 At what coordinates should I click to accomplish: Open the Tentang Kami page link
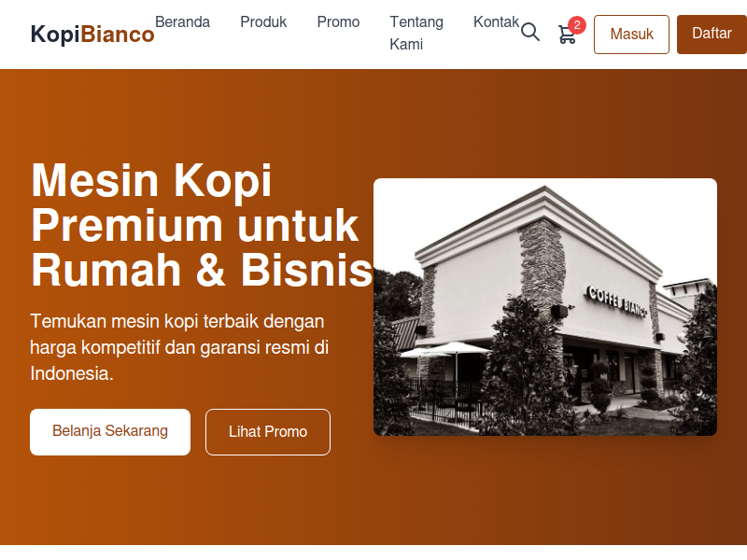[416, 33]
